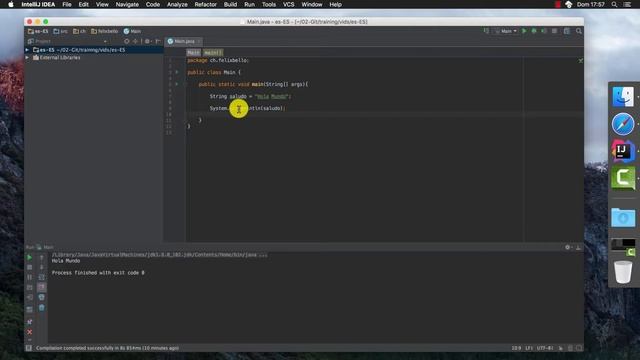The image size is (640, 360).
Task: Open Spotlight search in macOS menu bar
Action: 614,4
